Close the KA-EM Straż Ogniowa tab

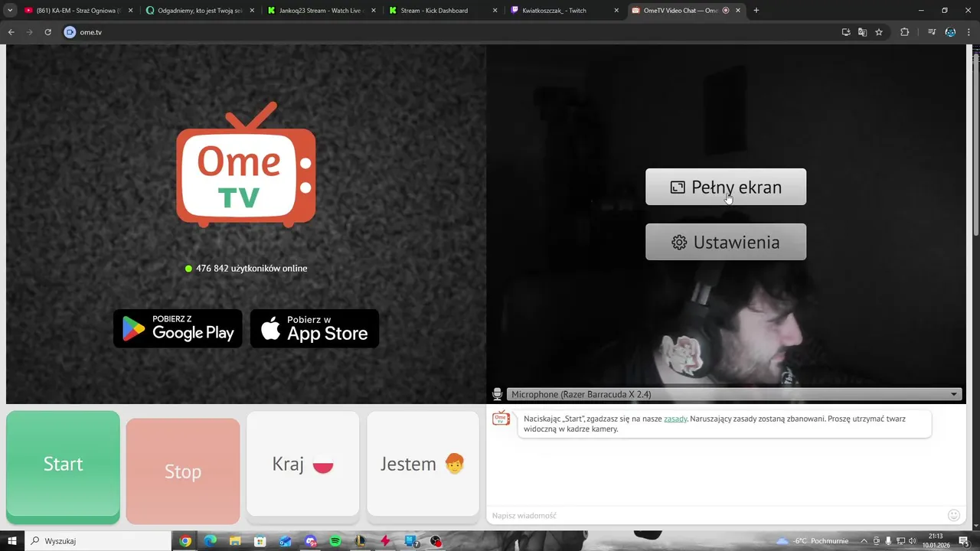pyautogui.click(x=131, y=11)
